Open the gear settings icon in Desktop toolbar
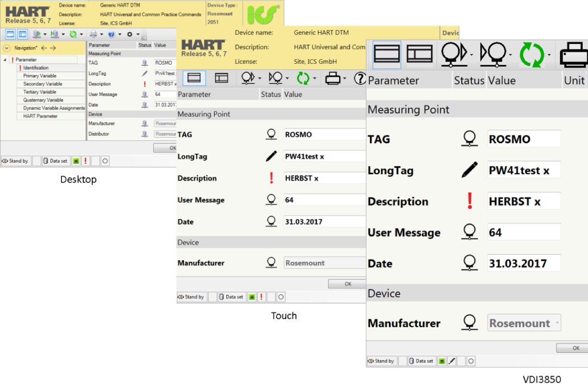 click(x=129, y=35)
